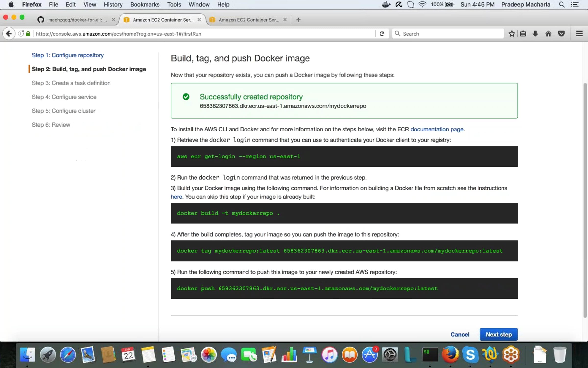Open Messages from the dock
The width and height of the screenshot is (588, 368).
click(x=229, y=355)
